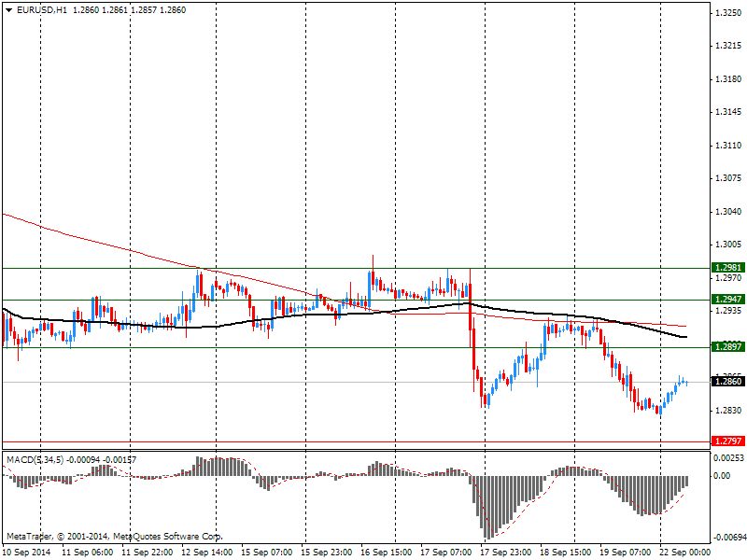This screenshot has width=747, height=560.
Task: Select the 1.2935 price axis value
Action: [728, 311]
